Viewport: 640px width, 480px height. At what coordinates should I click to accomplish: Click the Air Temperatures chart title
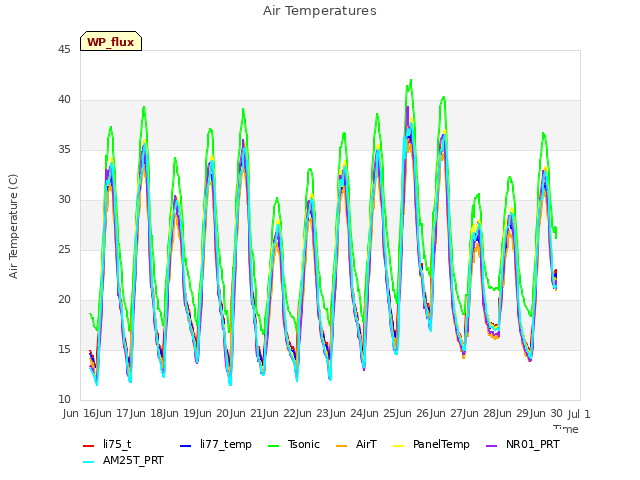coord(320,11)
